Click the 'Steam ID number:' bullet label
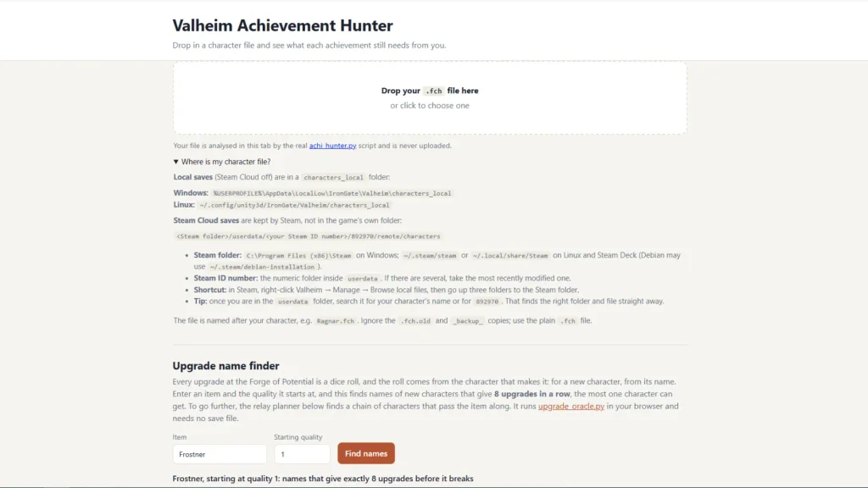 click(225, 278)
